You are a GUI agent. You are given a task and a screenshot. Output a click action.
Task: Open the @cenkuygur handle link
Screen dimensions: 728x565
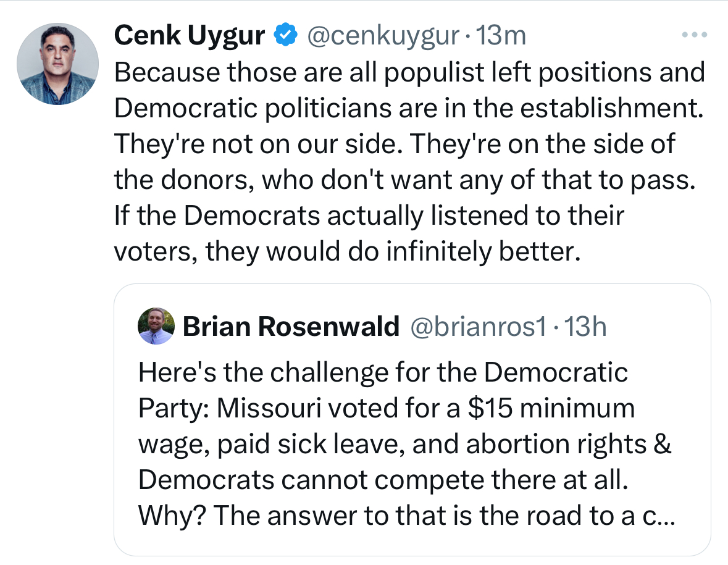point(383,36)
